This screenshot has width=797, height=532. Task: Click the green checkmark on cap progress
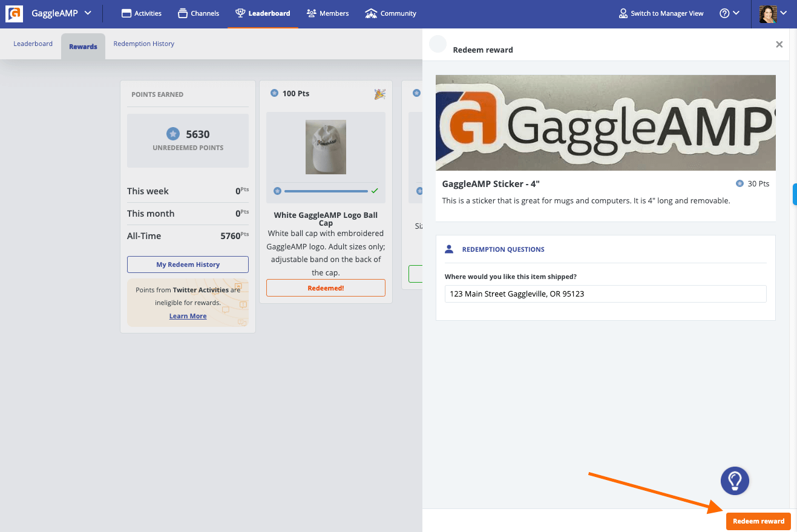click(375, 191)
